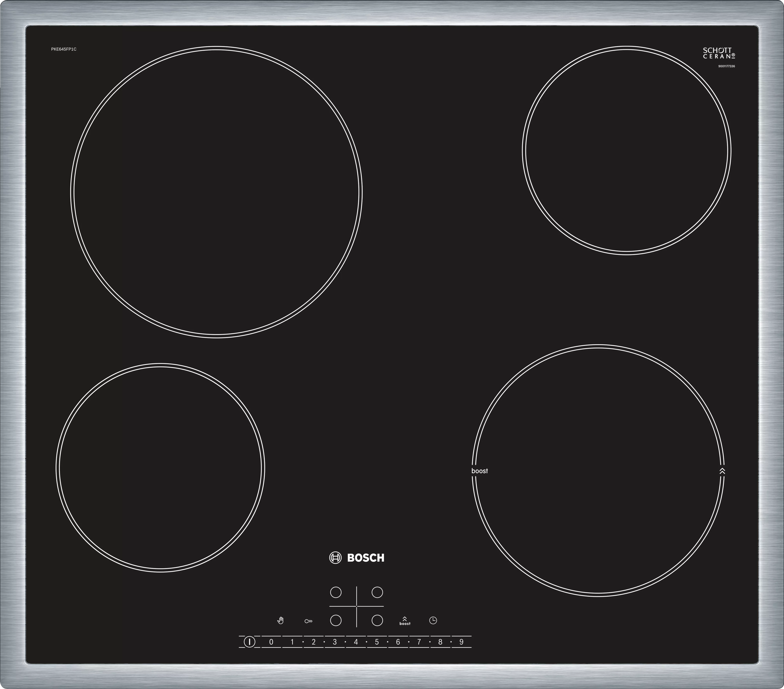784x689 pixels.
Task: Tap heat level 7 on control strip
Action: tap(419, 642)
